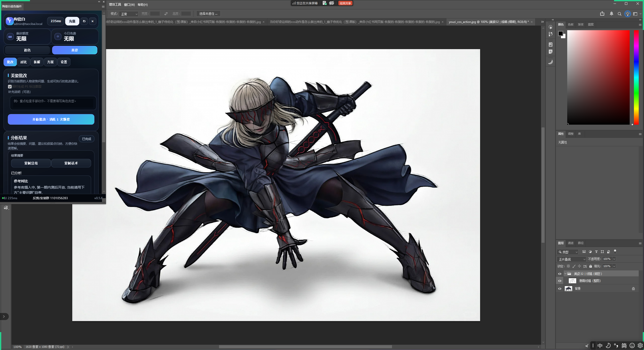
Task: Click the 复制话术 button
Action: click(71, 163)
